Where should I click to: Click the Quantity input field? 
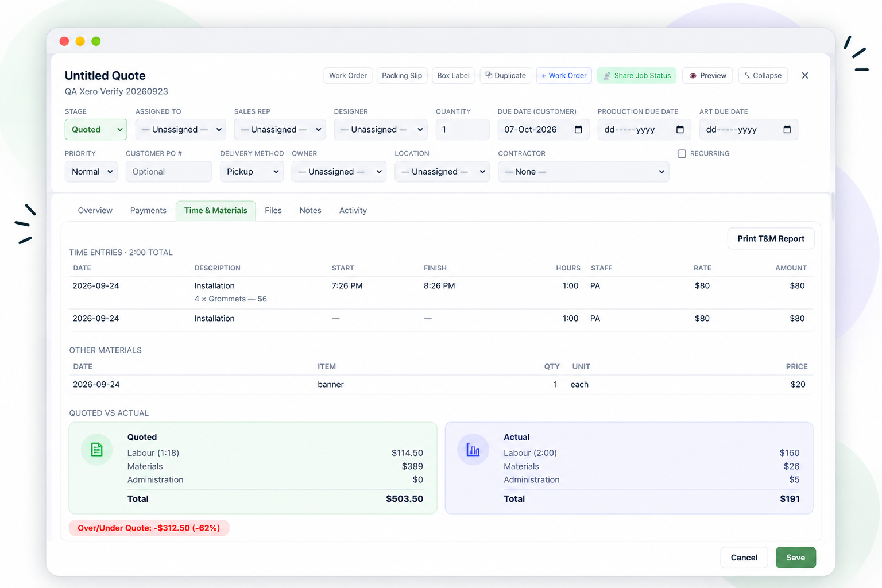pos(463,130)
